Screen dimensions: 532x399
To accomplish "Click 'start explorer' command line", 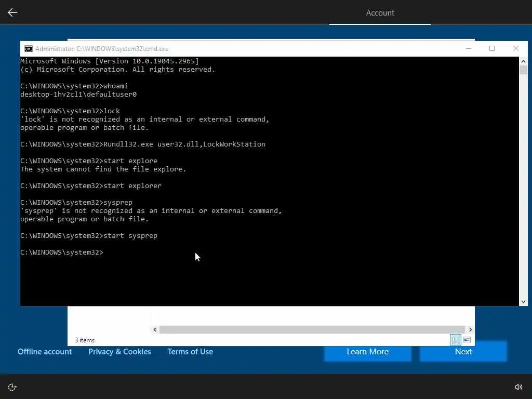I will [x=91, y=186].
